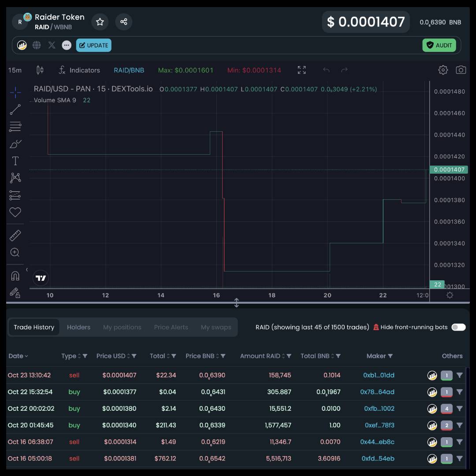Open candle chart style selector
Screen dimensions: 476x476
pyautogui.click(x=40, y=70)
